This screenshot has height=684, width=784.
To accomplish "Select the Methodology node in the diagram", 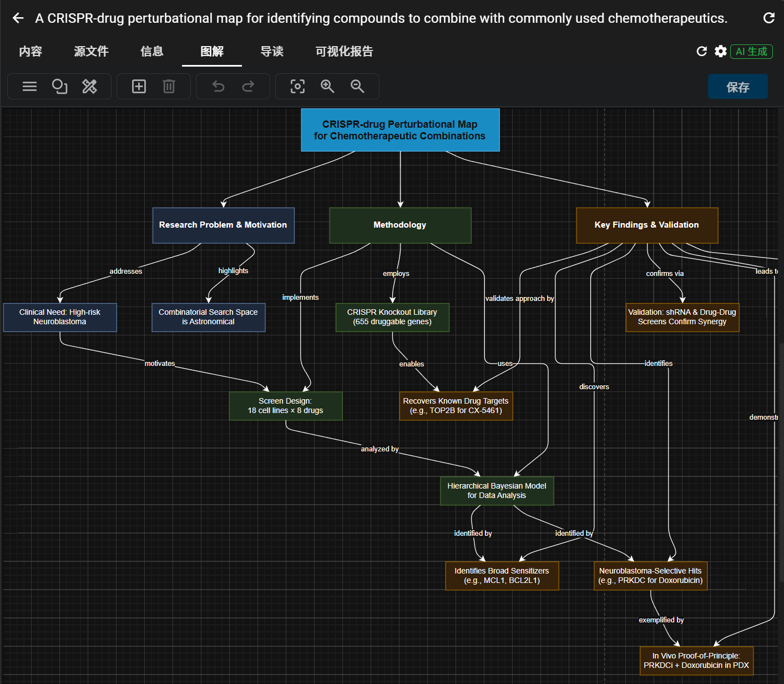I will pos(400,225).
